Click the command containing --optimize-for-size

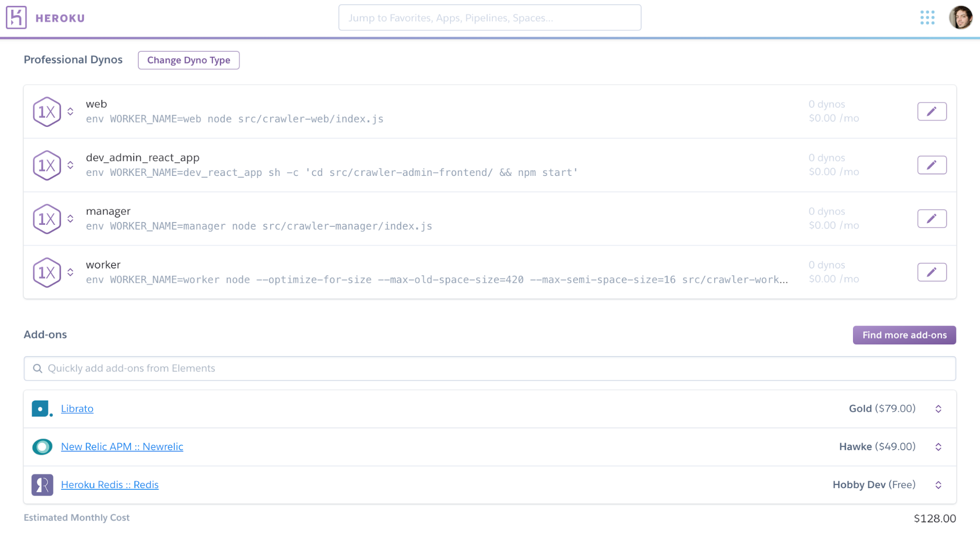tap(437, 280)
